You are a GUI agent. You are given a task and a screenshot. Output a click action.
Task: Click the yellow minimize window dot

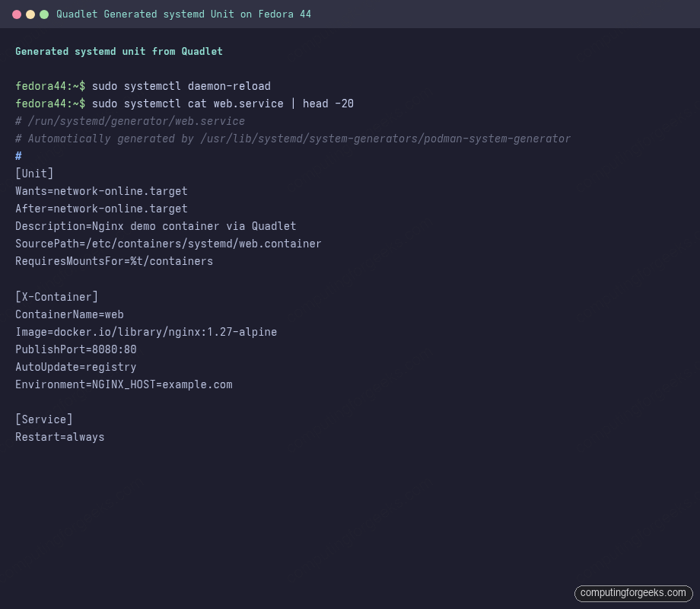point(30,14)
